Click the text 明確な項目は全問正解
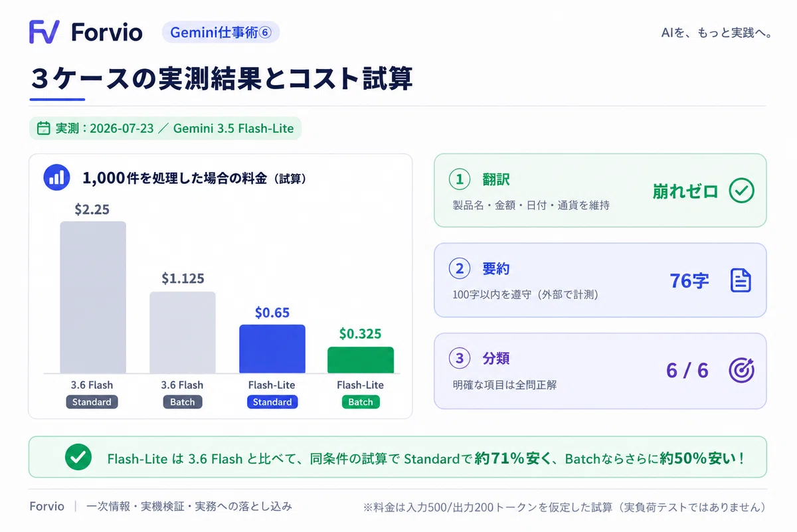This screenshot has height=532, width=797. click(505, 385)
